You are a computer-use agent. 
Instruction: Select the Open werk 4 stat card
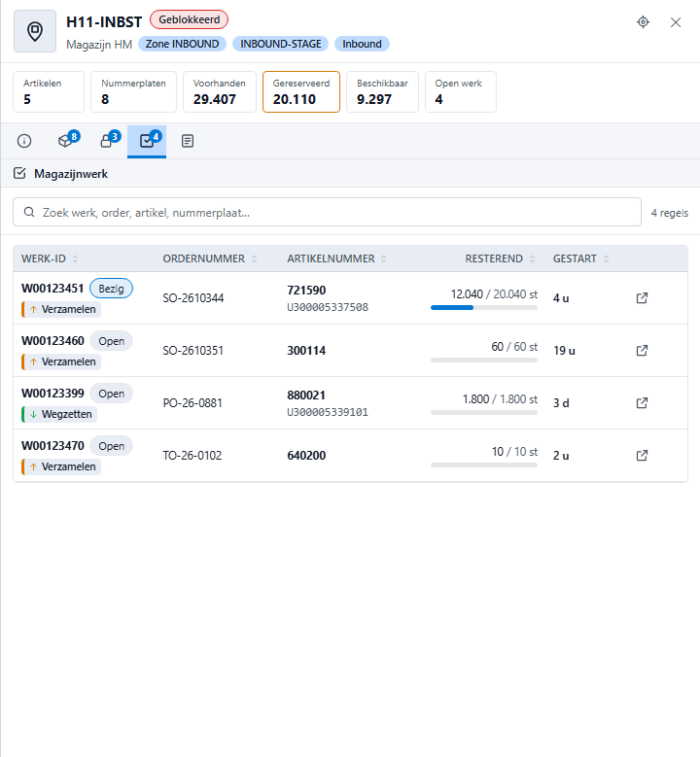(x=461, y=91)
